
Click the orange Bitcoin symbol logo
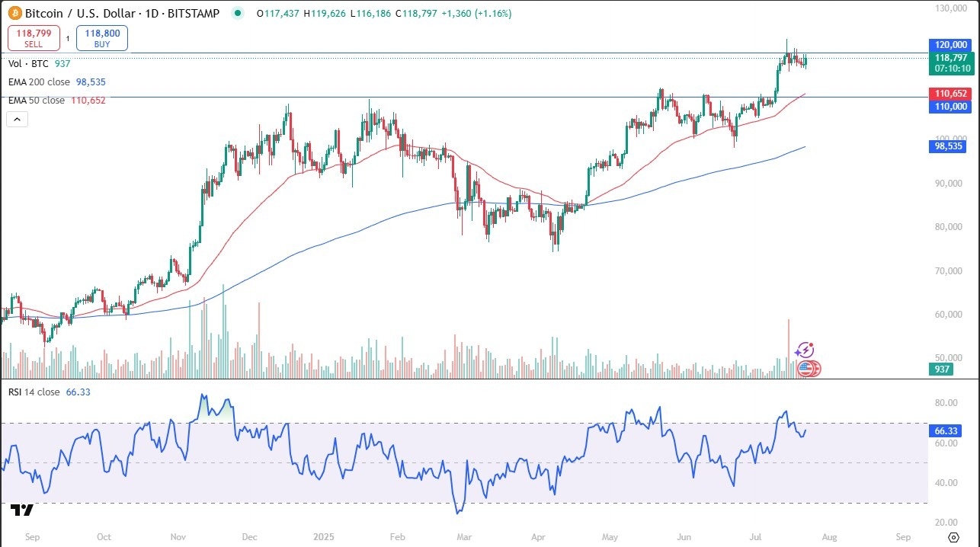pos(14,13)
